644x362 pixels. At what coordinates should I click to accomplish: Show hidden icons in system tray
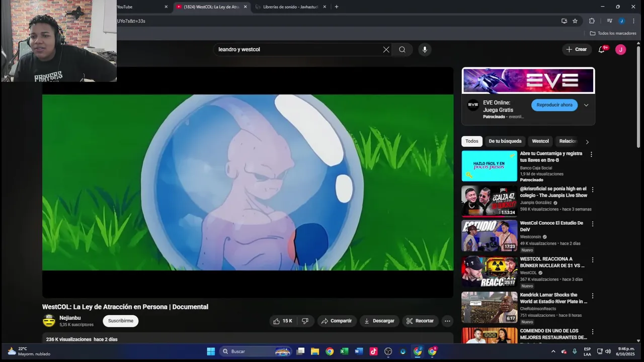point(553,351)
